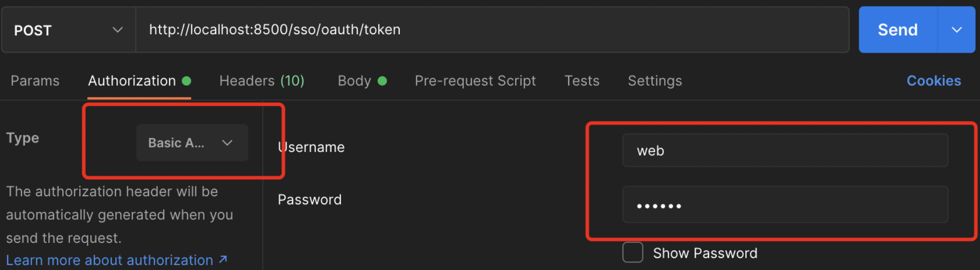The width and height of the screenshot is (980, 270).
Task: Click the Username field containing web
Action: (785, 150)
